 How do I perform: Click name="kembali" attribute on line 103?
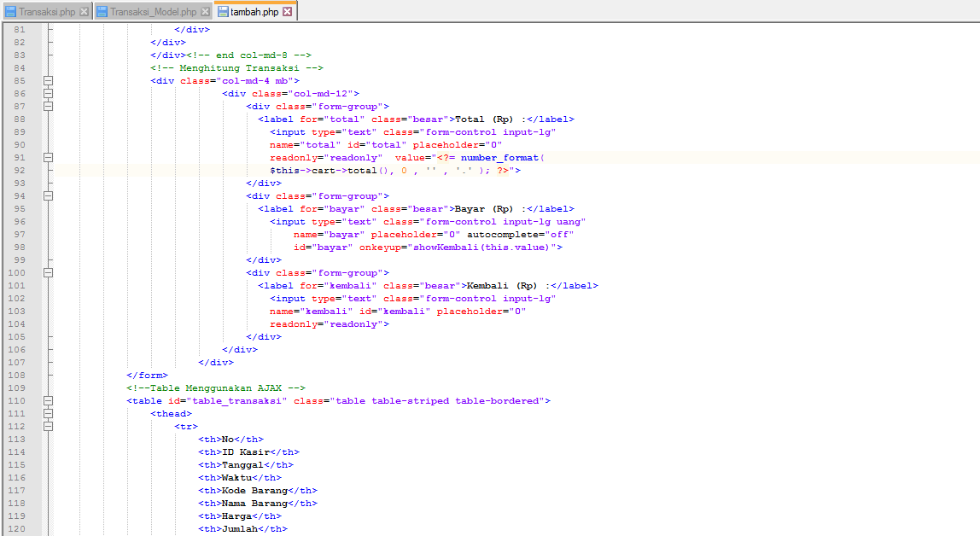[312, 312]
